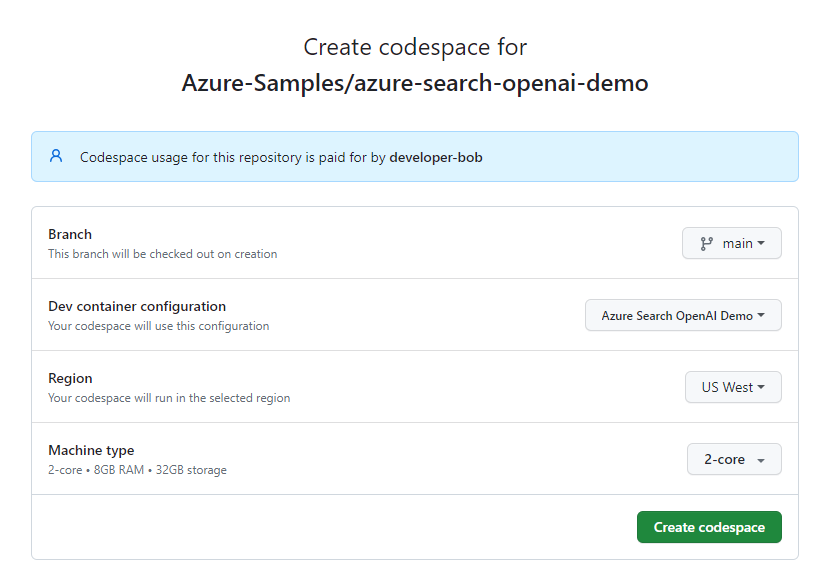Click the Codespace usage billing banner
This screenshot has height=576, width=814.
(415, 156)
